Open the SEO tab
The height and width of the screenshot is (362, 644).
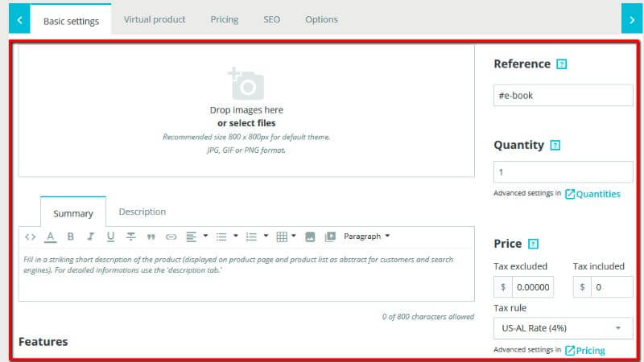(271, 19)
